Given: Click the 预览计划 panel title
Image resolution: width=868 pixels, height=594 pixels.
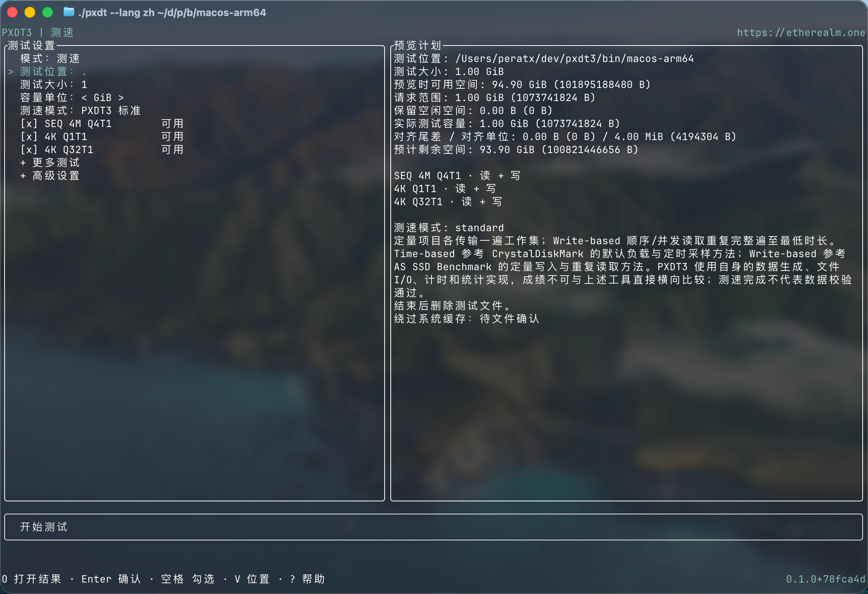Looking at the screenshot, I should coord(418,46).
